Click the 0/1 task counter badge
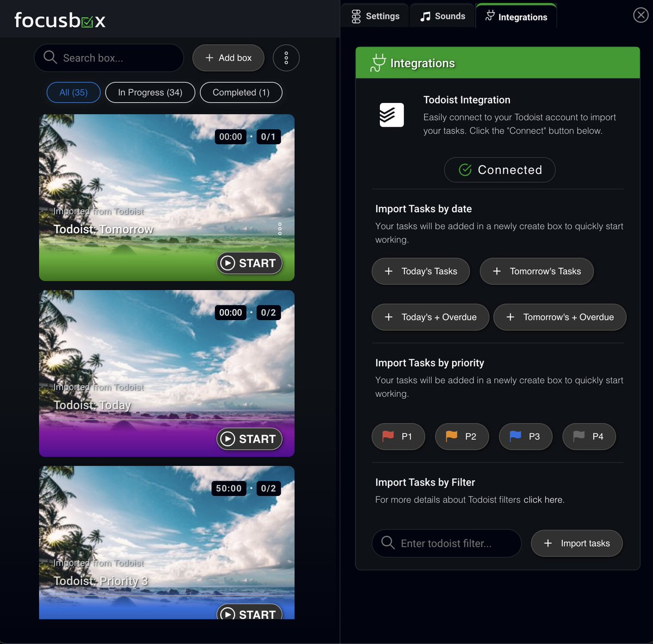This screenshot has width=653, height=644. tap(268, 137)
